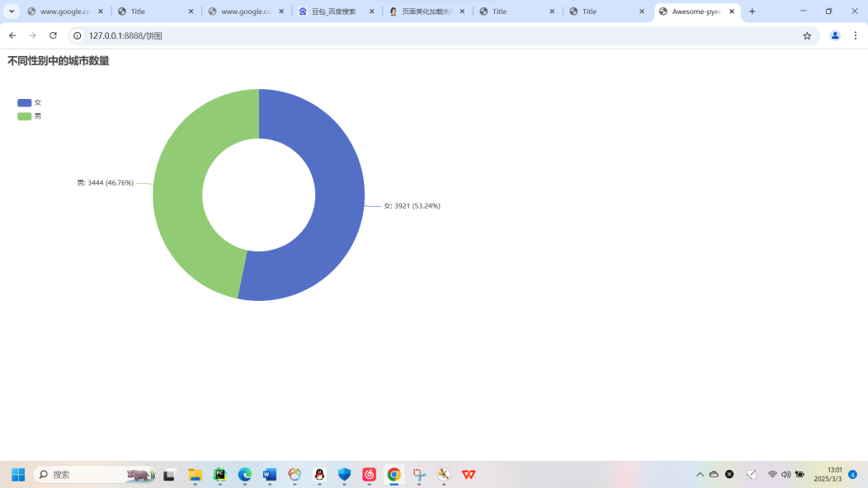Open File Explorer from the taskbar
Screen dimensions: 868x488
(195, 474)
